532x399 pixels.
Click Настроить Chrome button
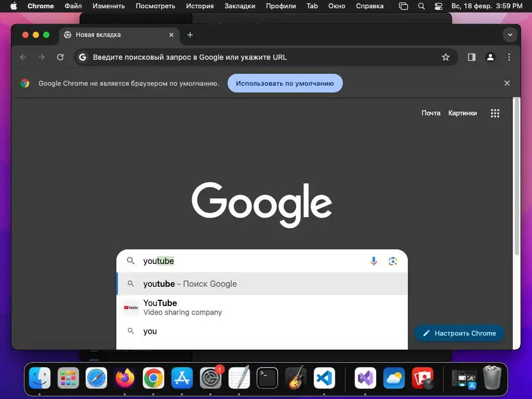tap(459, 333)
